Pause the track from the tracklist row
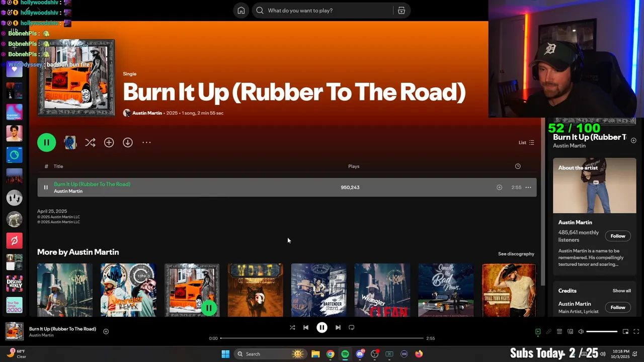644x362 pixels. [x=46, y=188]
